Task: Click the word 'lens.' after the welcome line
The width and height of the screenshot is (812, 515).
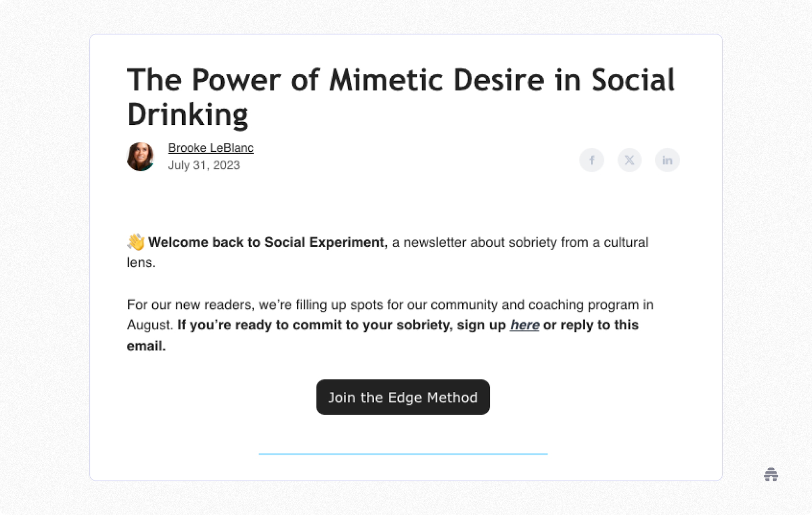Action: coord(141,263)
